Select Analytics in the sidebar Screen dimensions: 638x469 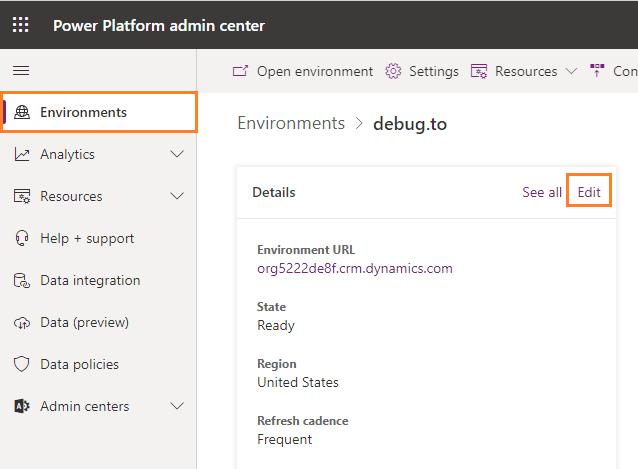pos(99,154)
